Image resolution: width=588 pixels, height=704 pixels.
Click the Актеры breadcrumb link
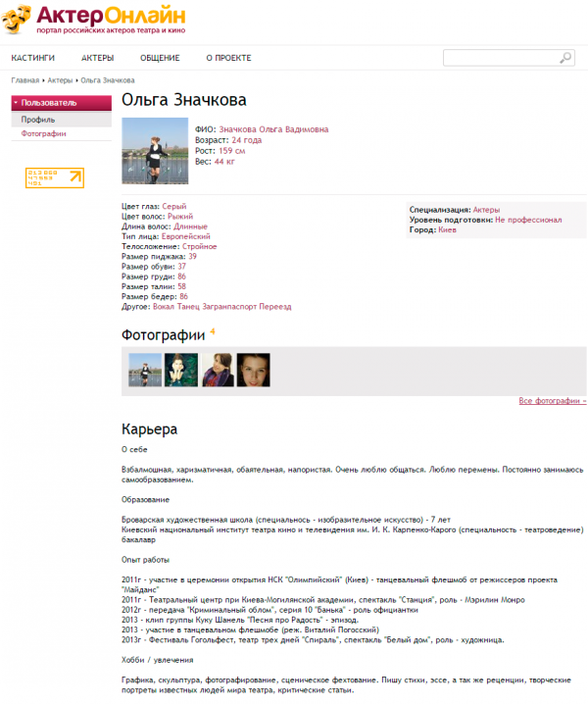[60, 79]
